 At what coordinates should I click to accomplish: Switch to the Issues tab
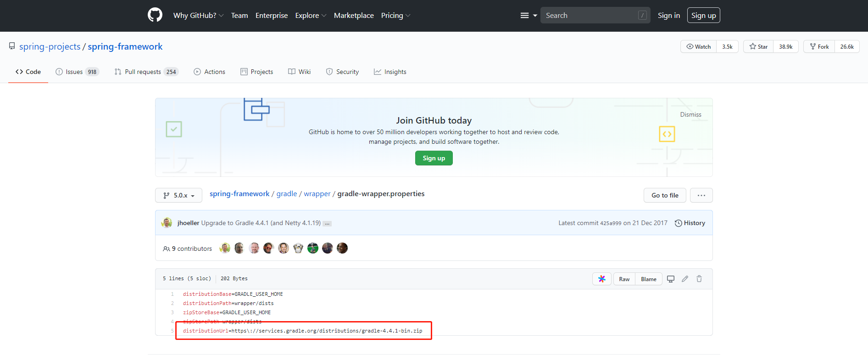click(77, 72)
